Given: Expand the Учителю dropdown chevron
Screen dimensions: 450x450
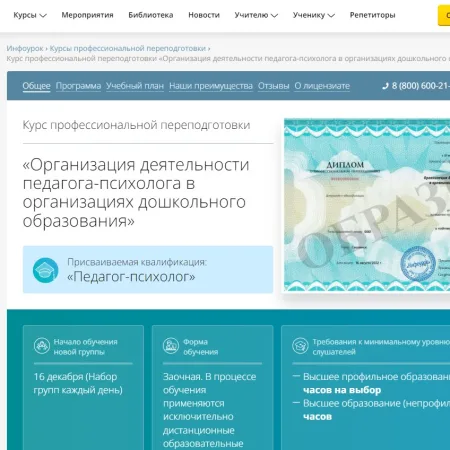Looking at the screenshot, I should (x=274, y=15).
